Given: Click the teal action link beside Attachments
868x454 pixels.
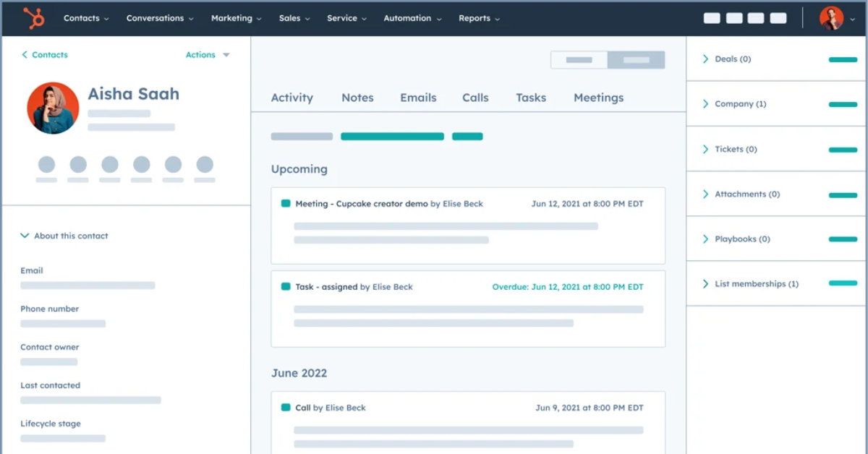Looking at the screenshot, I should (843, 194).
